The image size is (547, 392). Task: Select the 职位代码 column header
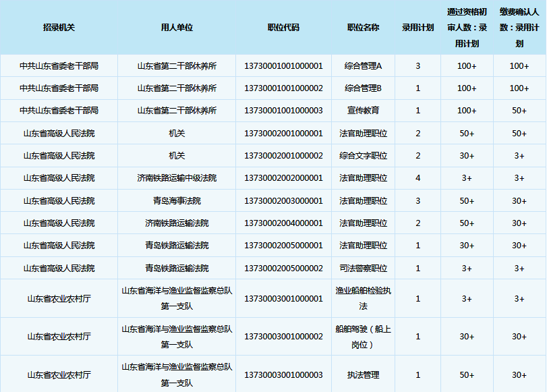tap(283, 28)
